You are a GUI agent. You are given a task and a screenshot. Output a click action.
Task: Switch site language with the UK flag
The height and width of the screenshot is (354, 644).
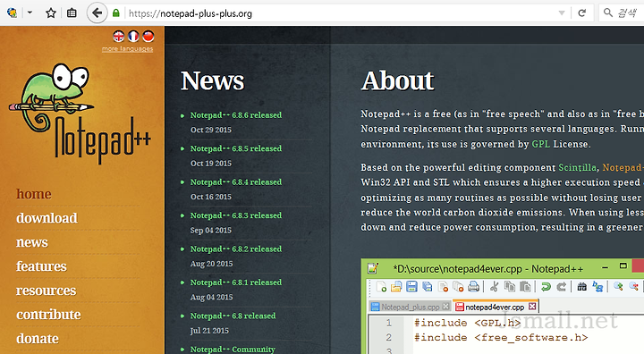point(119,37)
